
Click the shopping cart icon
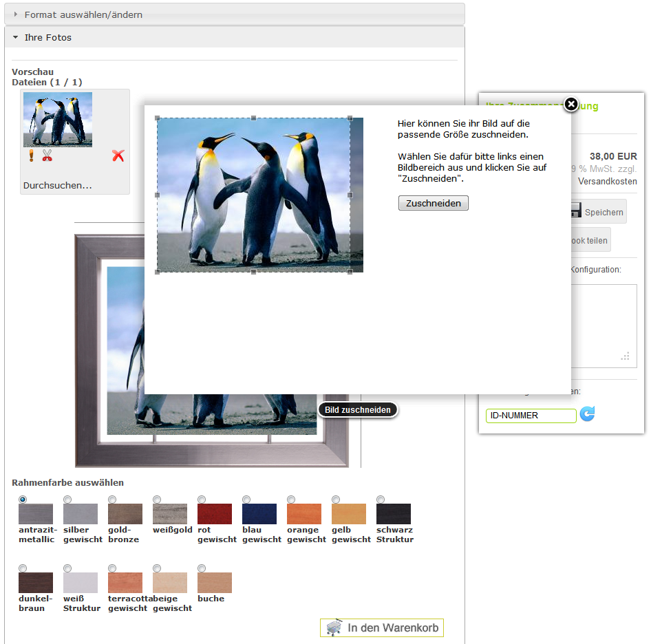click(x=334, y=627)
